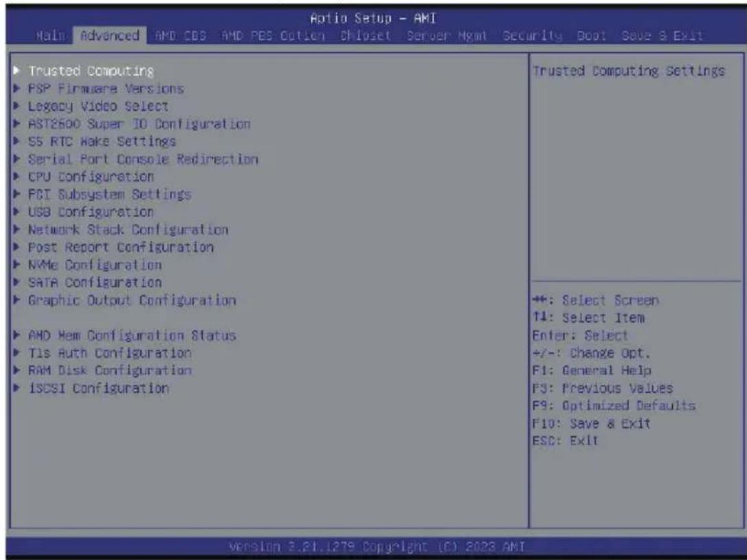Click the 'F3: Previous Values' hint

click(603, 388)
